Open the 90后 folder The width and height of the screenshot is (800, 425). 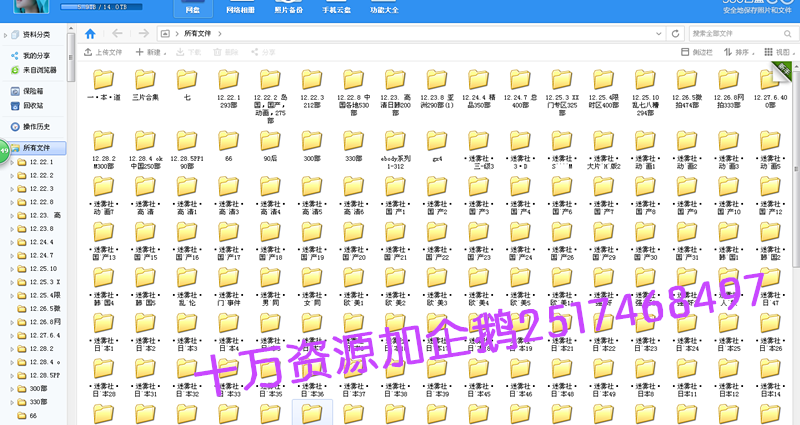pyautogui.click(x=270, y=146)
